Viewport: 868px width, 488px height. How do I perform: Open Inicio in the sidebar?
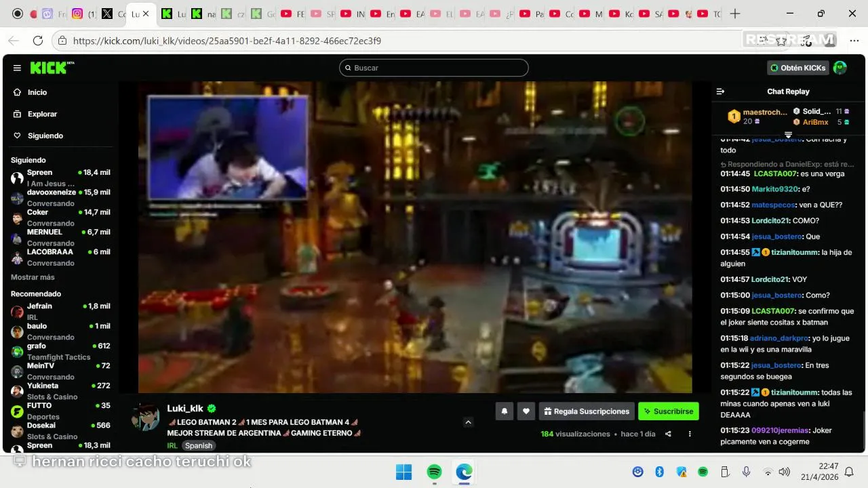tap(37, 92)
